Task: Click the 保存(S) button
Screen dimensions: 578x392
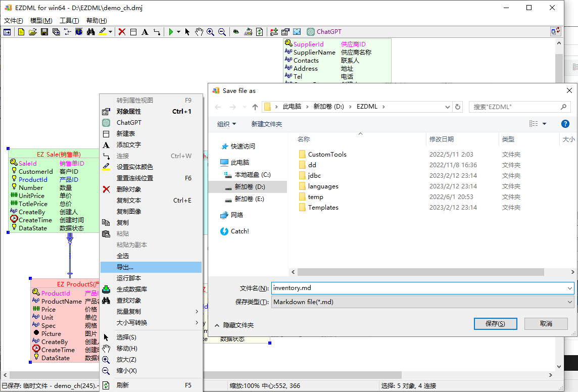Action: click(x=495, y=324)
